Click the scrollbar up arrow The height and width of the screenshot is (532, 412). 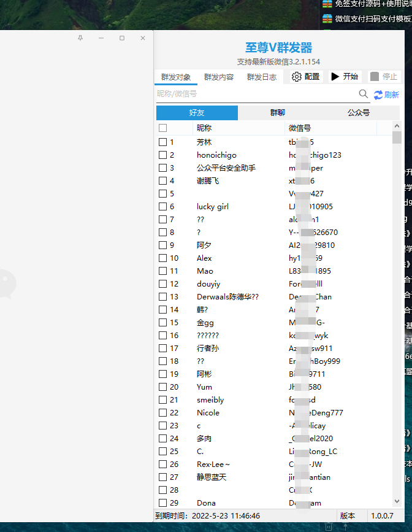click(x=397, y=126)
